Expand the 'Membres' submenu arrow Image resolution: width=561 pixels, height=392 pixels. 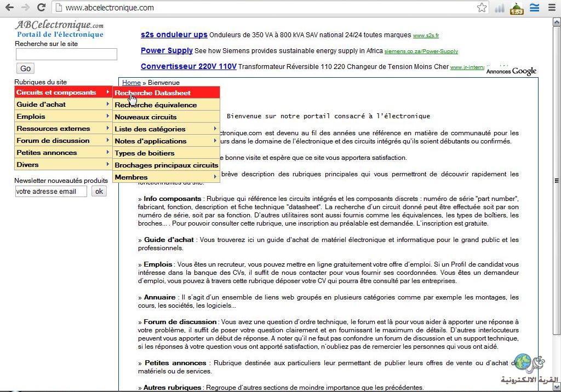215,177
